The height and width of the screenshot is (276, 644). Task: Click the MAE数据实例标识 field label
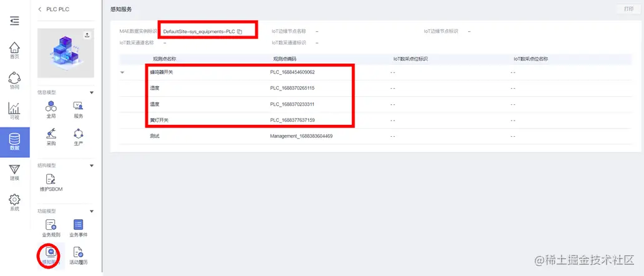click(139, 31)
